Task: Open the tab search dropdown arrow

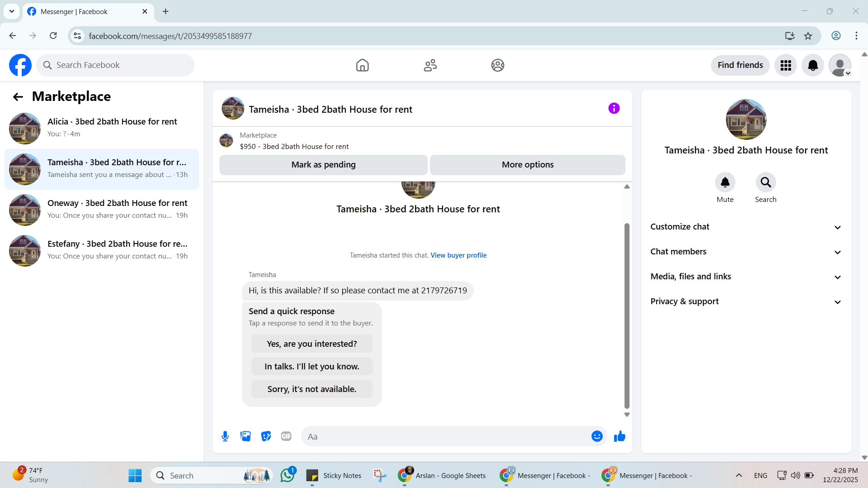Action: click(12, 11)
